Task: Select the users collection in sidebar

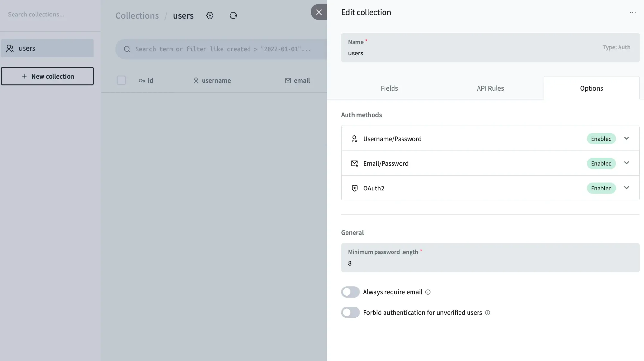Action: point(47,48)
